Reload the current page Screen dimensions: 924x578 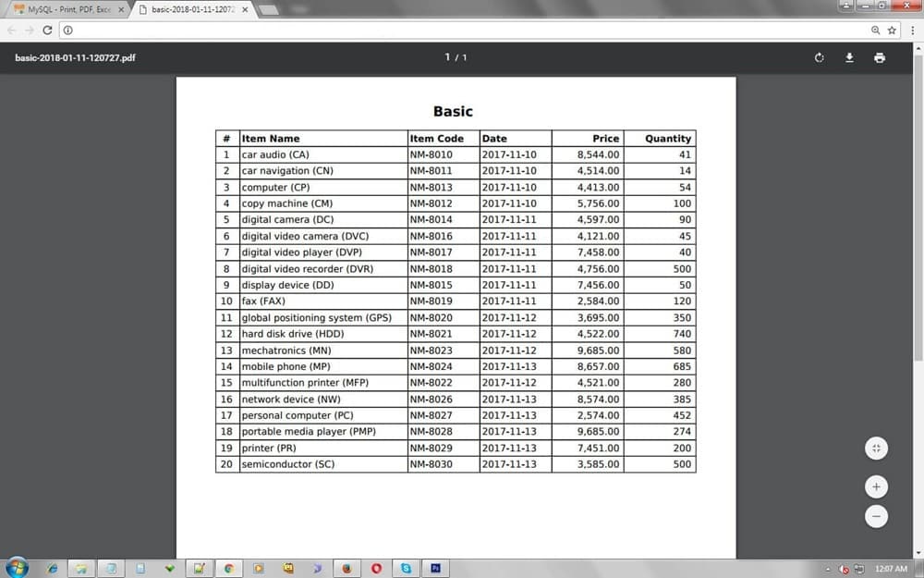tap(47, 30)
